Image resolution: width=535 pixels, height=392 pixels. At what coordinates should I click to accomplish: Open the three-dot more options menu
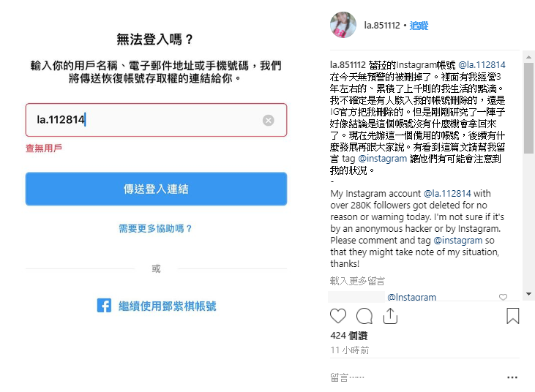point(512,377)
